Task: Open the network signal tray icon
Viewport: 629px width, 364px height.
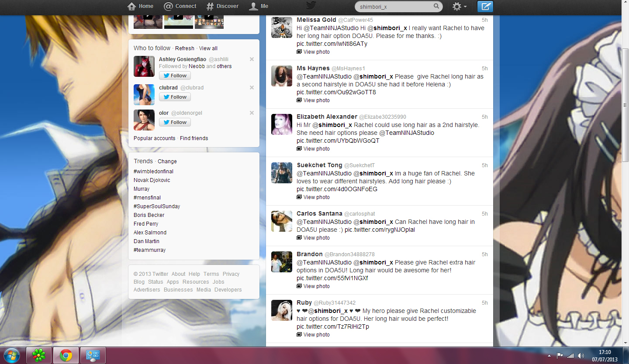Action: (x=570, y=356)
